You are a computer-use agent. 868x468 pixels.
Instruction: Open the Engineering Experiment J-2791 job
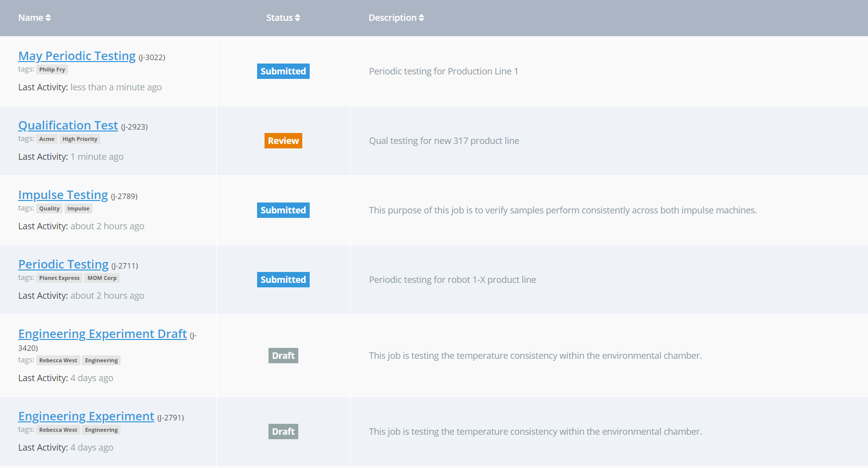[86, 416]
